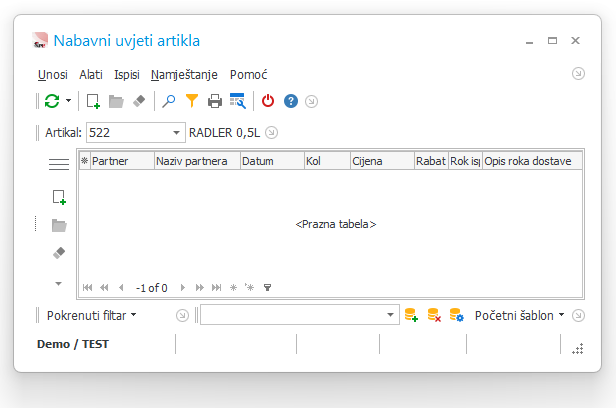Click the go to bookmark icon in navigator
This screenshot has height=408, width=616.
[x=249, y=287]
